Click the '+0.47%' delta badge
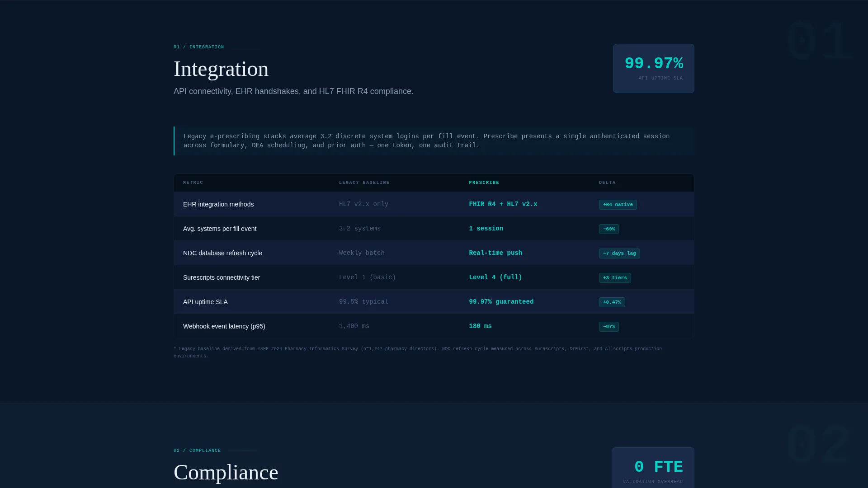This screenshot has height=488, width=868. pyautogui.click(x=612, y=302)
